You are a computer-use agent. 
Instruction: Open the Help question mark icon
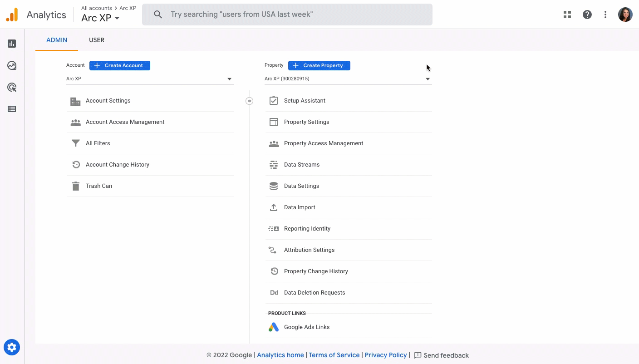point(587,15)
